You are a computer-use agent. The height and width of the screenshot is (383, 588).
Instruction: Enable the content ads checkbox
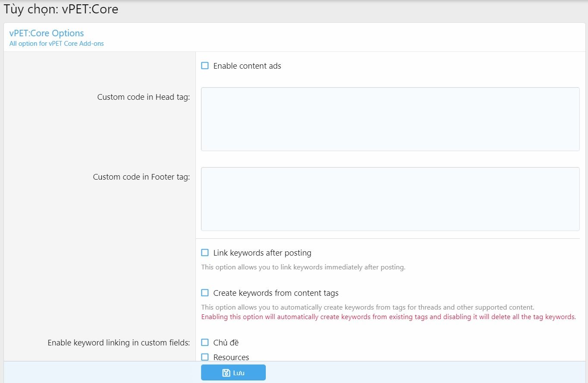(x=205, y=66)
